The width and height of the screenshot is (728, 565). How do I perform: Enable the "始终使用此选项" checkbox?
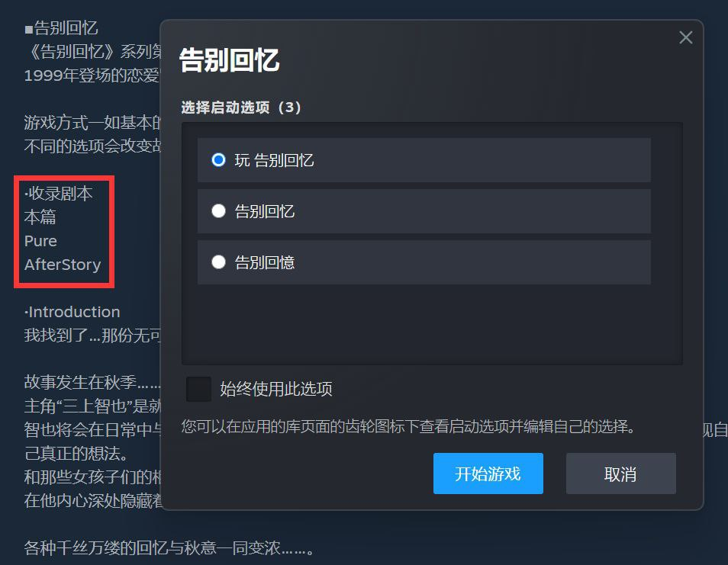(x=198, y=389)
